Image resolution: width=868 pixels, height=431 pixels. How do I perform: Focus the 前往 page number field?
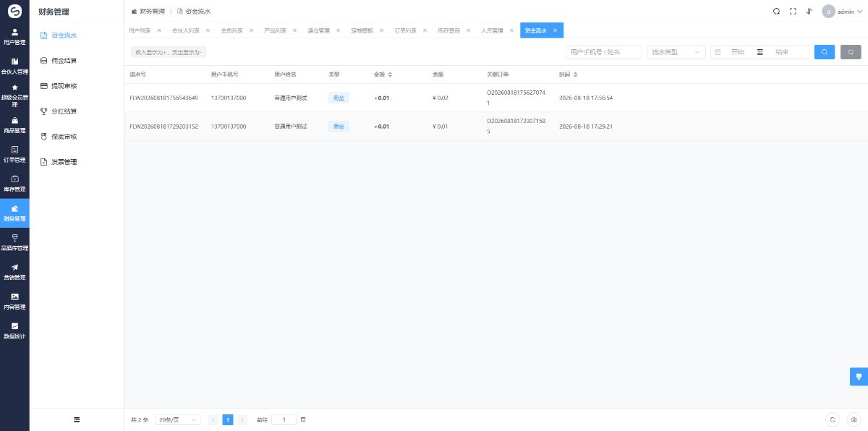pos(284,419)
